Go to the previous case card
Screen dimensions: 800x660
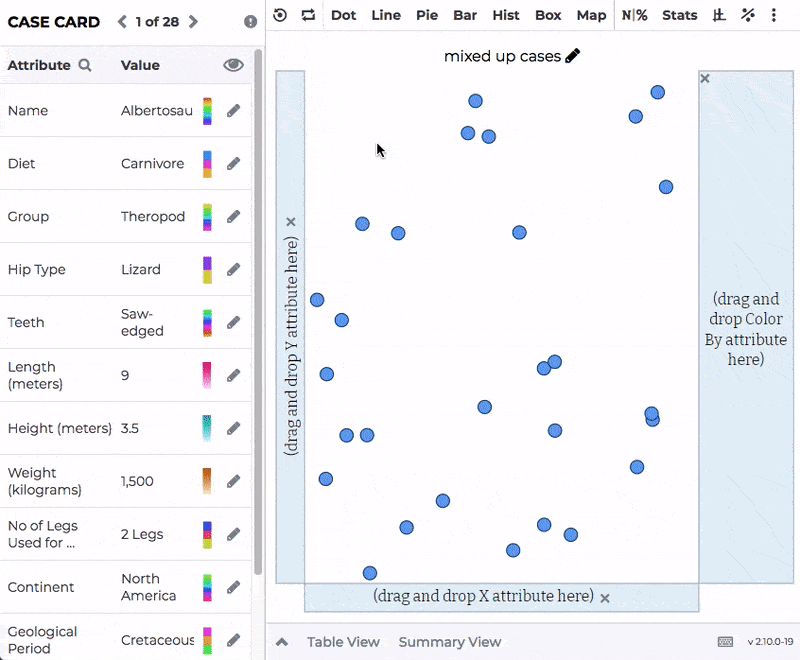pos(122,22)
